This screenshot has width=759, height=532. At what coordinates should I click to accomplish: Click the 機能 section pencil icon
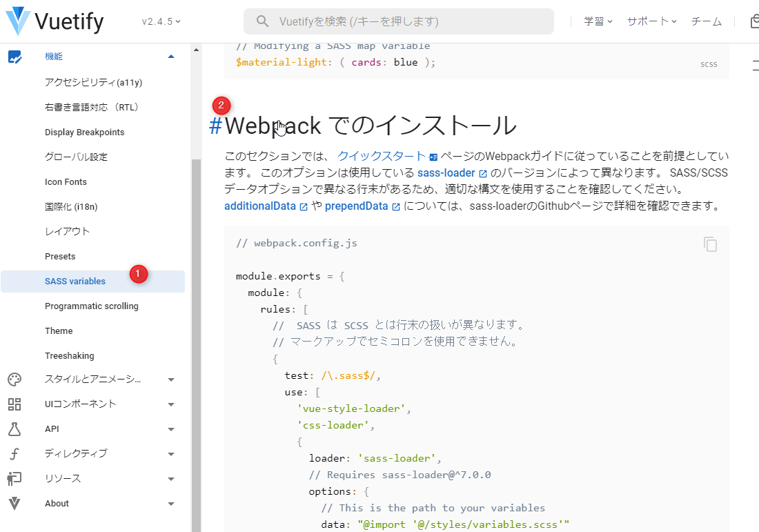14,57
